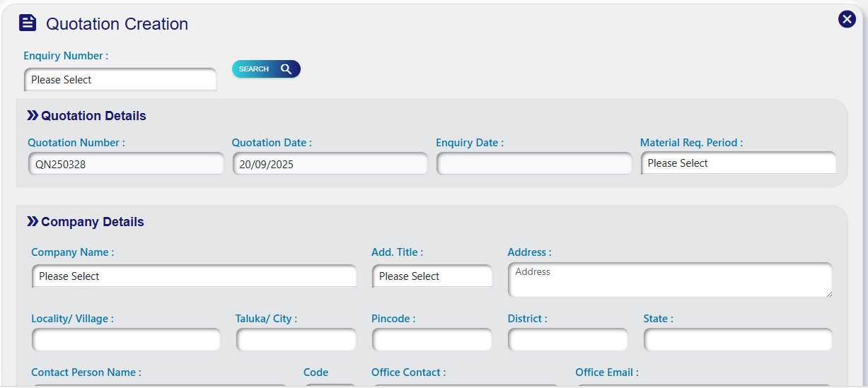Grab the Address textarea resize handle
The image size is (868, 388).
coord(828,293)
